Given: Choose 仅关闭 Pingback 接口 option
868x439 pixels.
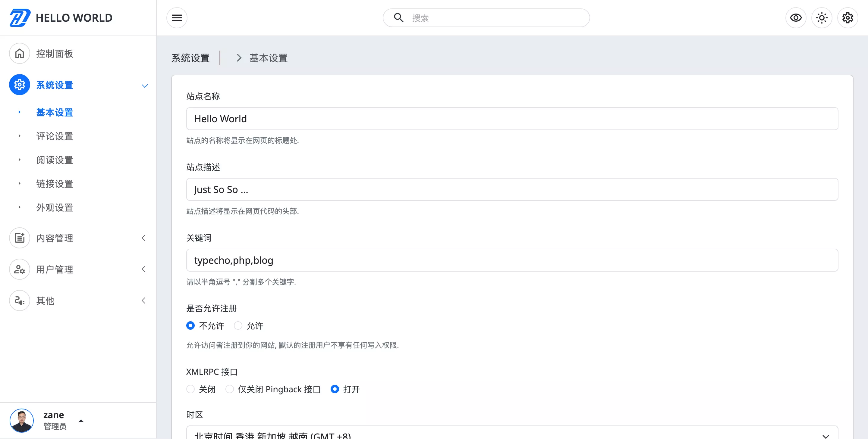Looking at the screenshot, I should pos(229,389).
